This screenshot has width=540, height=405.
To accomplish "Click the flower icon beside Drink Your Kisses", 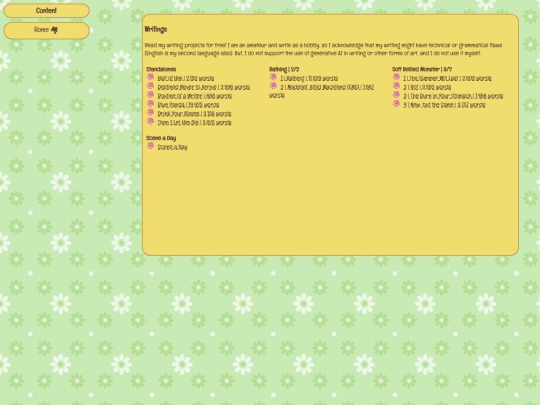I will (x=150, y=113).
